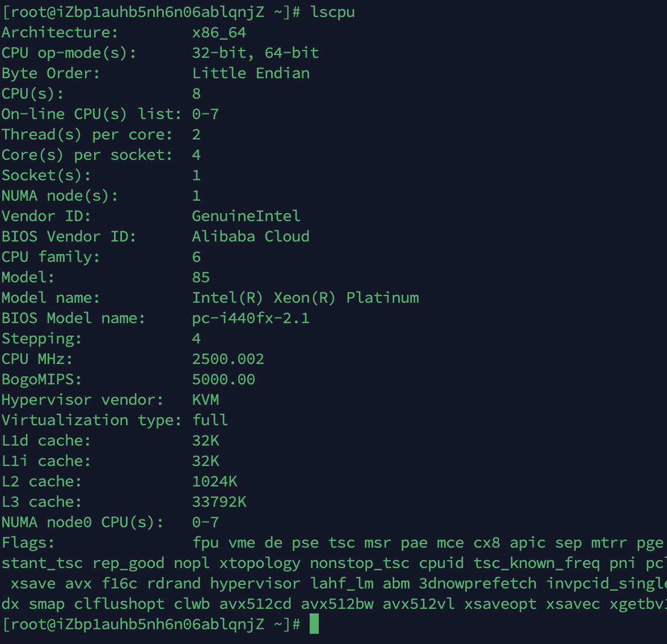Click the Flags label
The image size is (667, 644).
[28, 543]
